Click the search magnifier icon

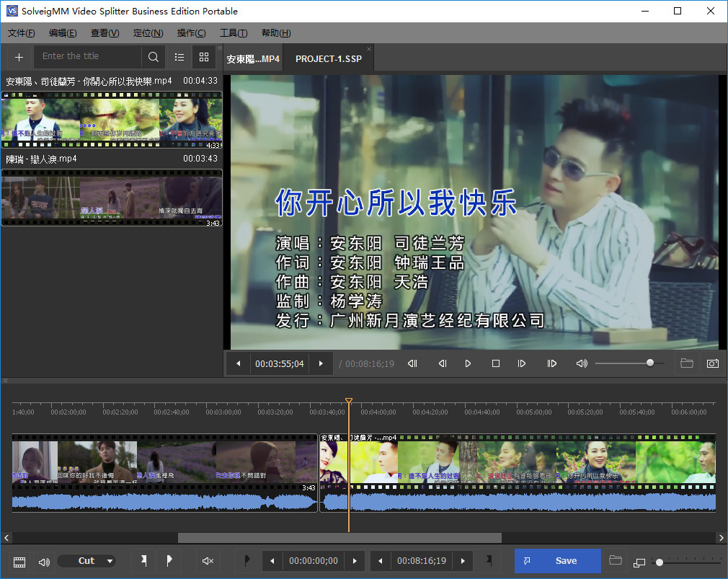(154, 57)
